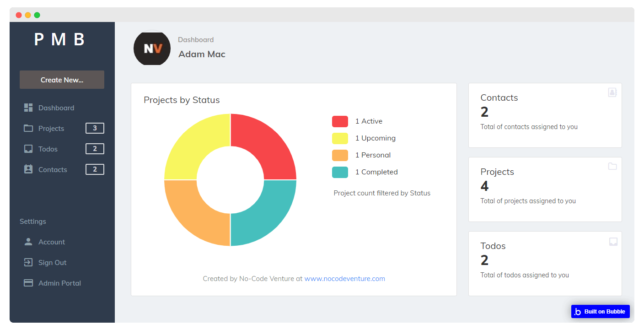Open Todos from the sidebar menu
The image size is (644, 330).
pos(48,149)
